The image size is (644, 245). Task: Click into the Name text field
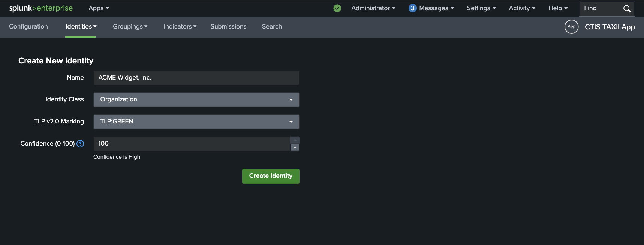point(196,78)
